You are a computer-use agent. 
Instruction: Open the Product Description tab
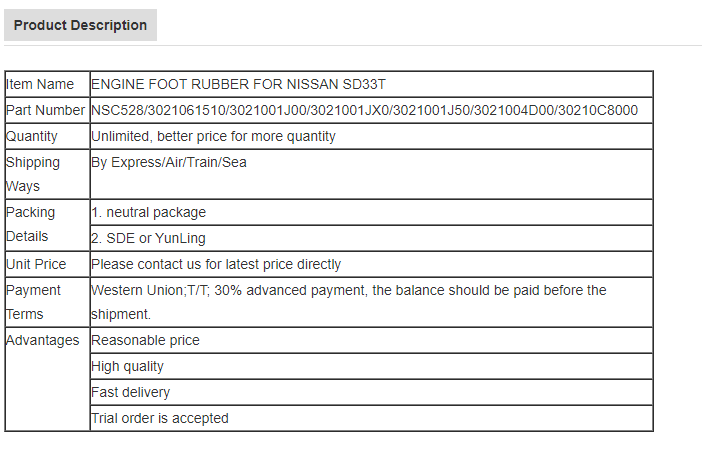81,25
